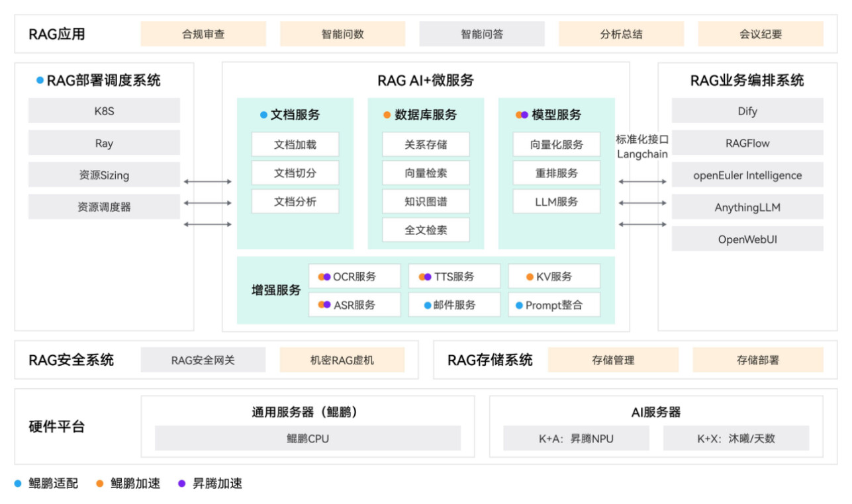The height and width of the screenshot is (504, 852).
Task: Click the blue dot beside RAG部署调度系统
Action: pyautogui.click(x=40, y=81)
